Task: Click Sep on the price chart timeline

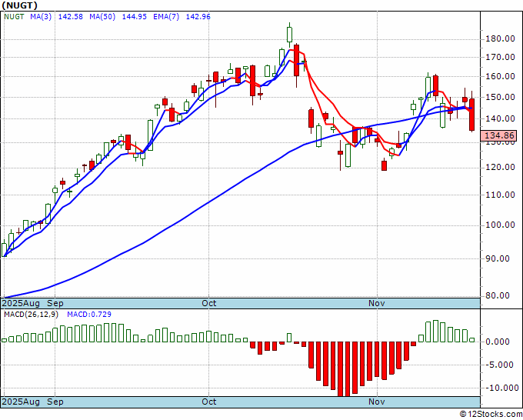Action: click(55, 303)
